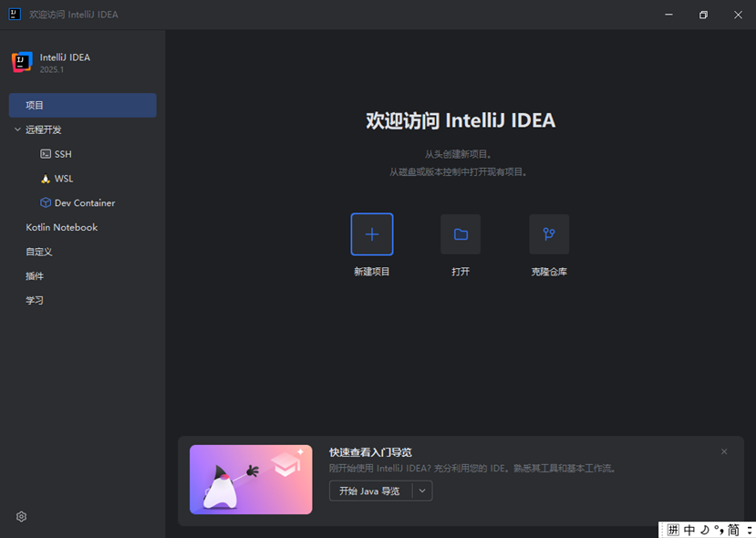Viewport: 756px width, 538px height.
Task: Click the 远程开发 label
Action: (44, 129)
